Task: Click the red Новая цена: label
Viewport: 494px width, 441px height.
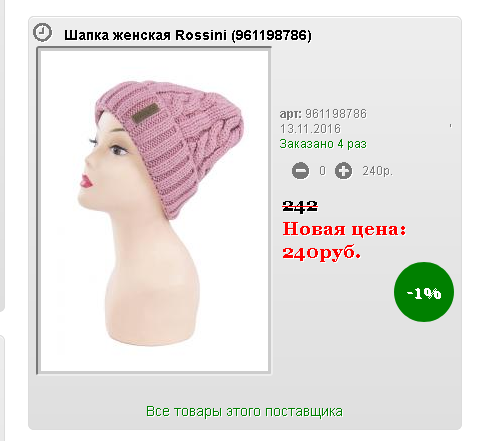Action: coord(345,229)
